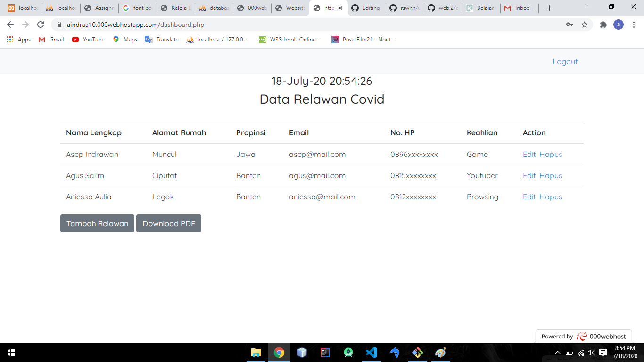Open the Chrome profile avatar
The image size is (644, 362).
click(x=619, y=24)
